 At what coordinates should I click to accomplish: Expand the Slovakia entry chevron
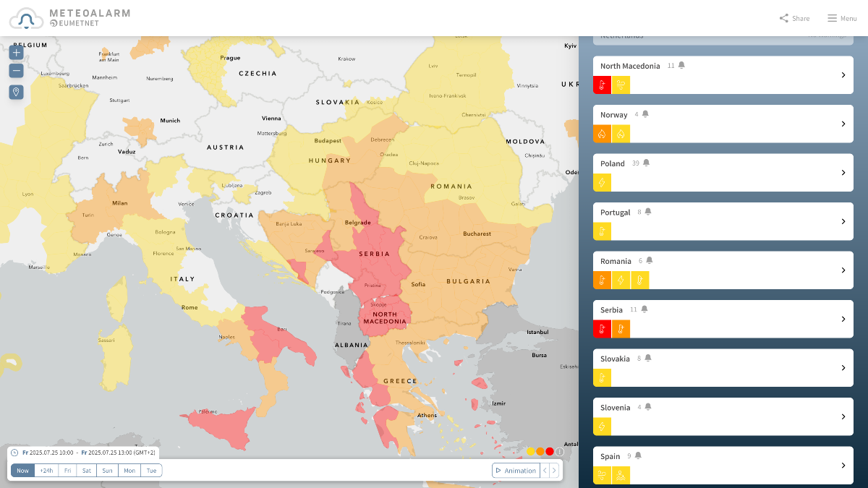click(x=843, y=368)
